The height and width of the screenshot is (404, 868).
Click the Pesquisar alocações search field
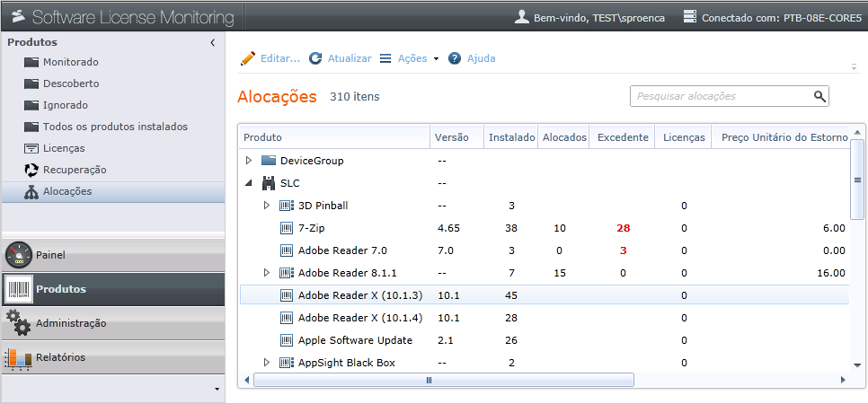pyautogui.click(x=719, y=96)
